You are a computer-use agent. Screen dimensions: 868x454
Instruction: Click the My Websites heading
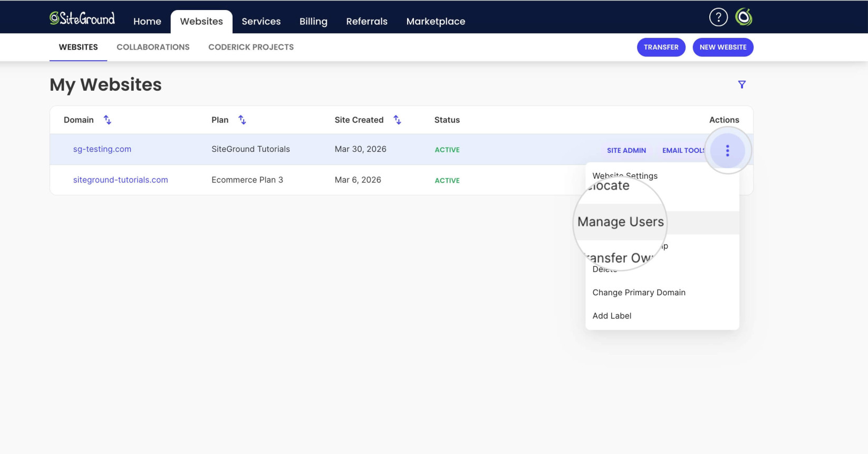click(x=105, y=85)
